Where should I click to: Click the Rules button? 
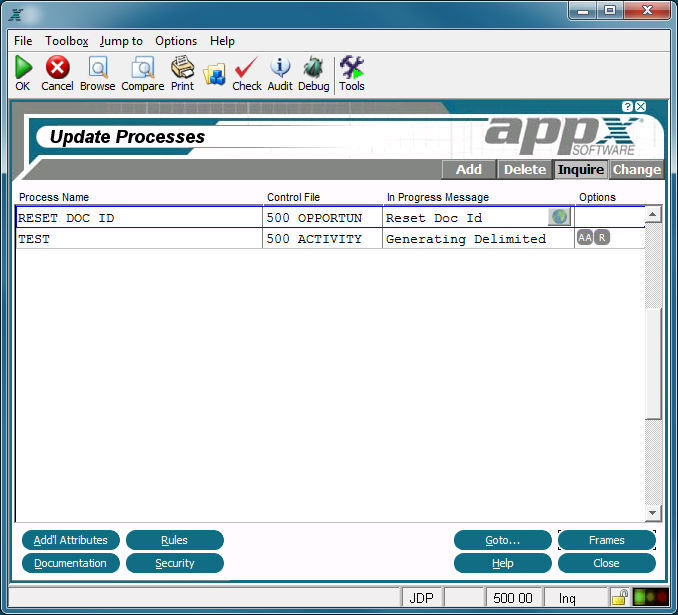tap(175, 540)
